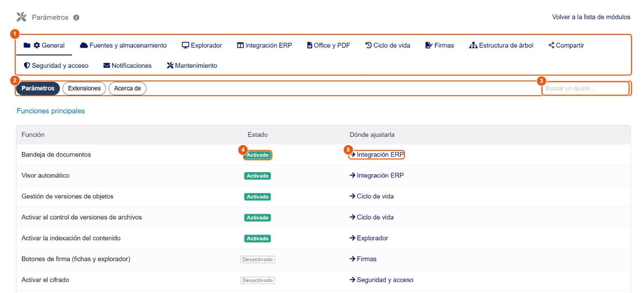This screenshot has width=644, height=293.
Task: Click 'Activar la indexación del contenido' label
Action: 71,238
